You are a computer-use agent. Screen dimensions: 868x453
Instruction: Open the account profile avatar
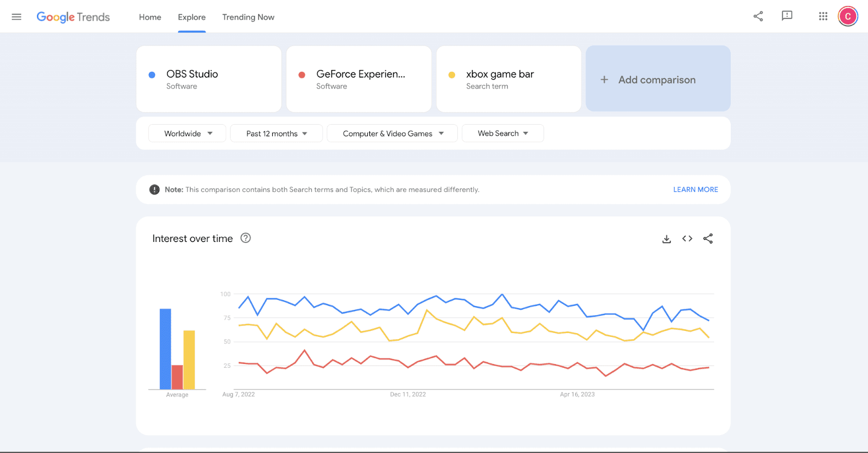tap(847, 16)
